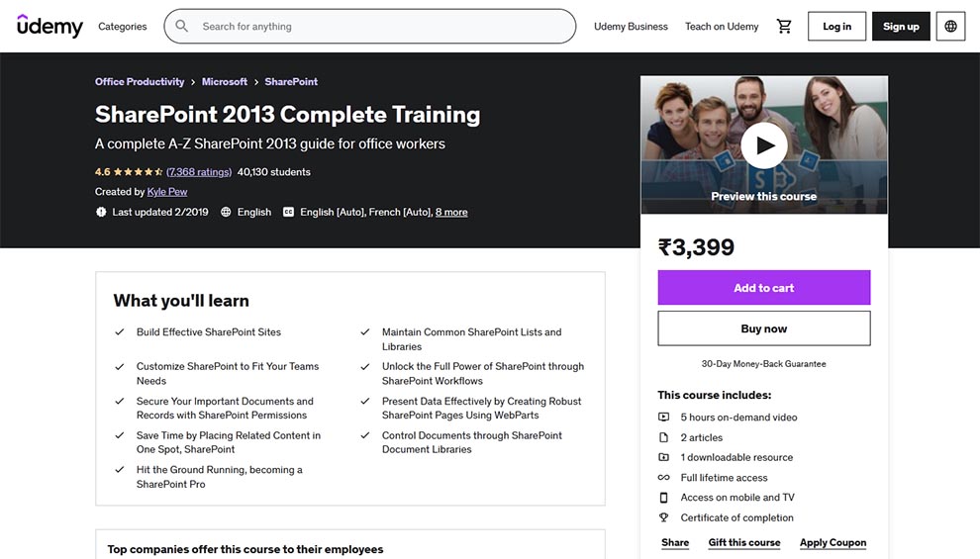
Task: Open instructor Kyle Pew's profile
Action: coord(167,192)
